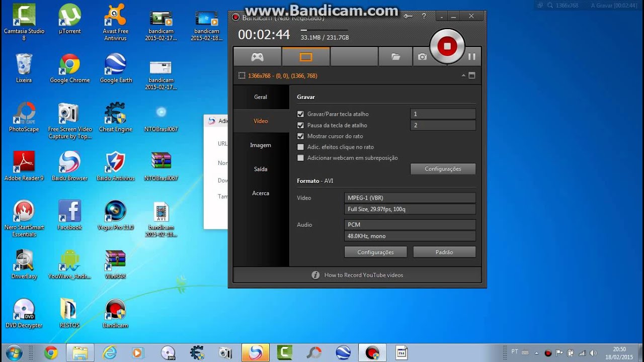Pause the current recording

pyautogui.click(x=471, y=57)
